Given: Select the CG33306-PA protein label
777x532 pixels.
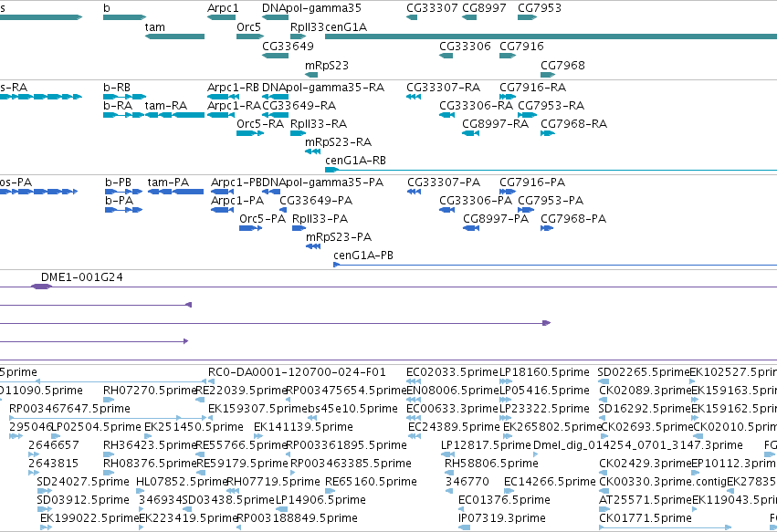Looking at the screenshot, I should [476, 201].
